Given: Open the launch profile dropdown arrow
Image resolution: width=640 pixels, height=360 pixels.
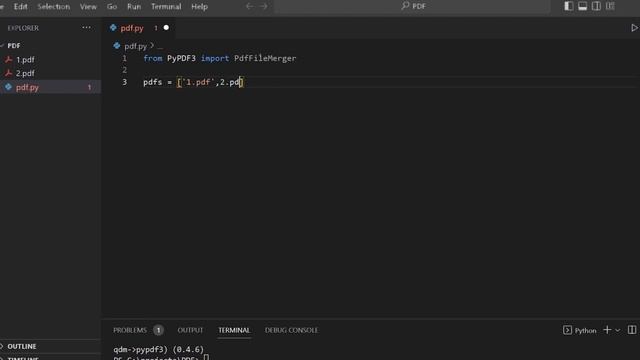Looking at the screenshot, I should tap(618, 330).
